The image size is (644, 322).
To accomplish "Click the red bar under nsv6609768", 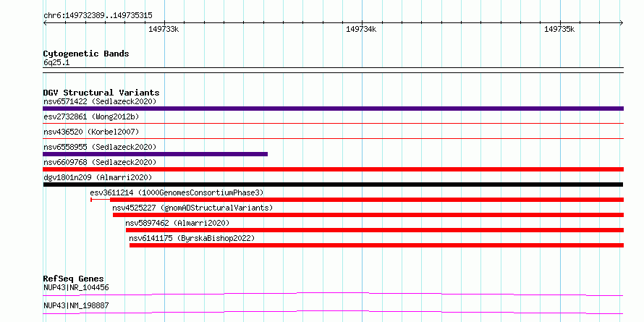I will (x=333, y=169).
